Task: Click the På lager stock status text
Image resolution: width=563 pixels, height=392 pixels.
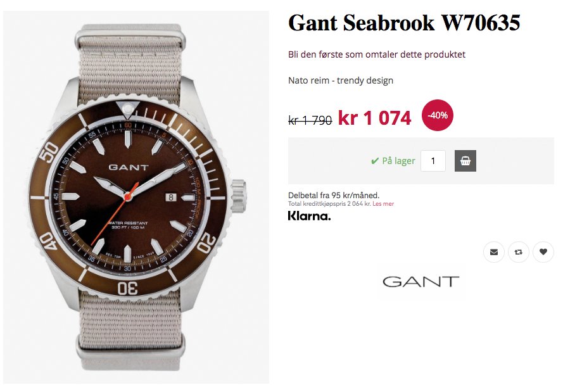Action: pos(398,161)
